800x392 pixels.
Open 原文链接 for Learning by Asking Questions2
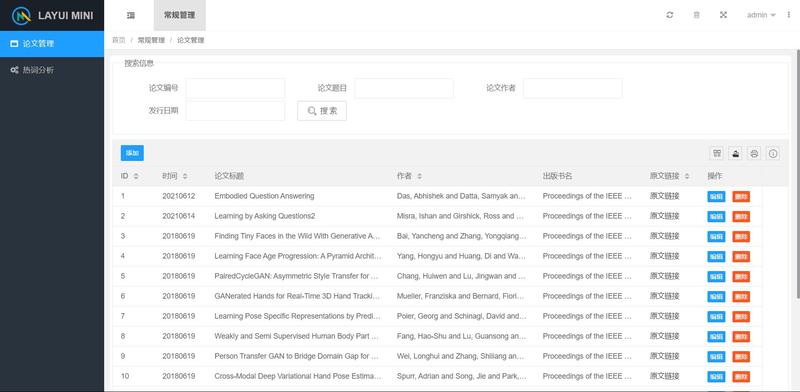point(664,216)
